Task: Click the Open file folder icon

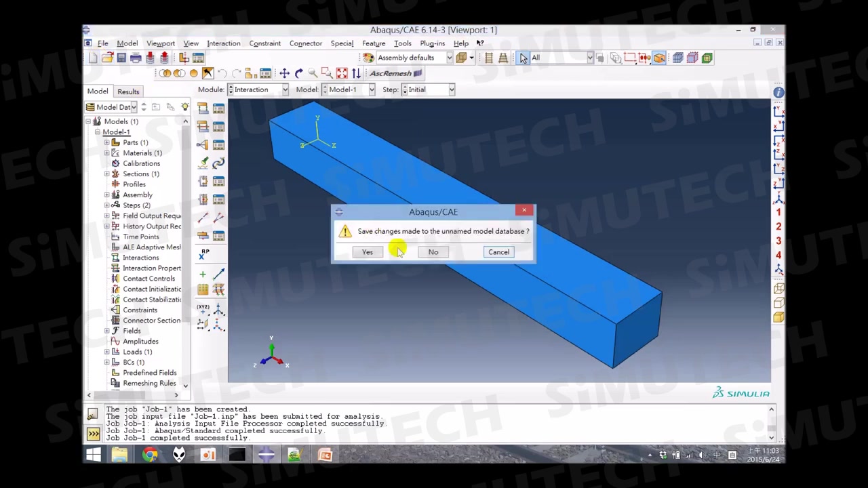Action: click(107, 58)
